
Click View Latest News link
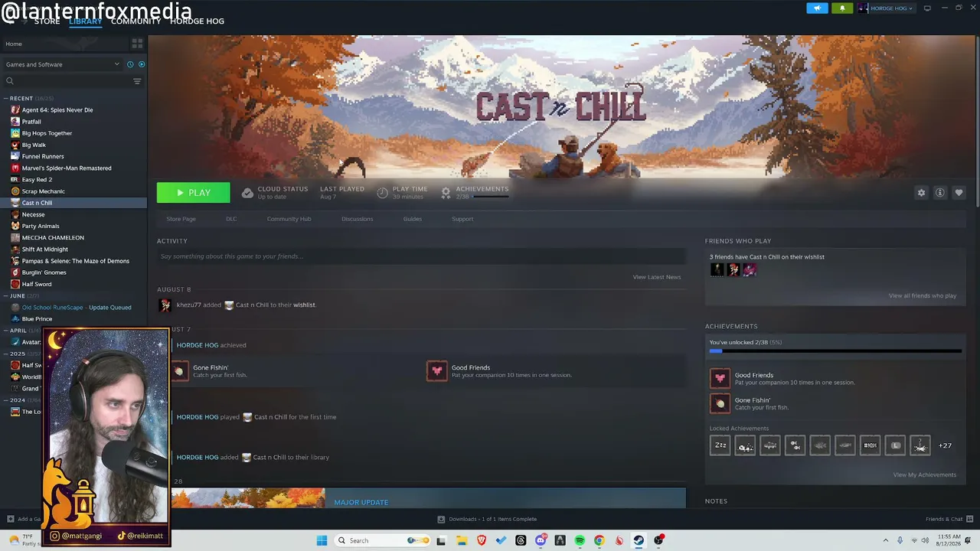657,277
